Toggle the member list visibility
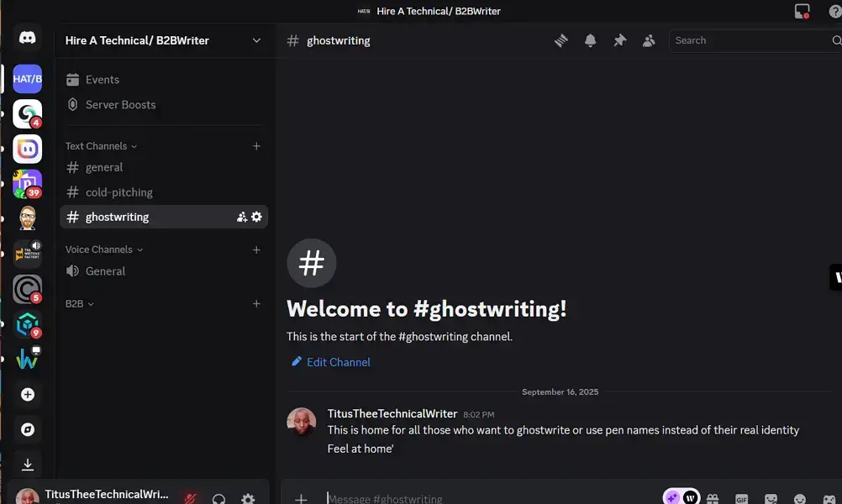The image size is (842, 504). click(649, 40)
